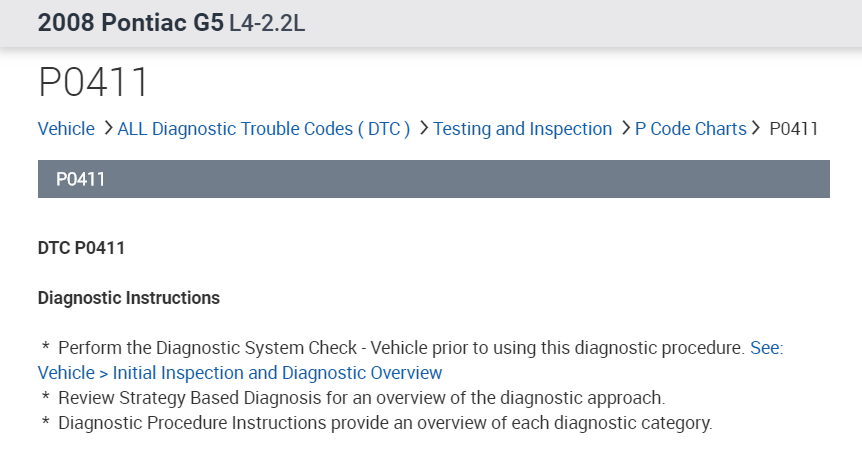The width and height of the screenshot is (862, 457).
Task: Open ALL Diagnostic Trouble Codes breadcrumb
Action: click(x=264, y=129)
